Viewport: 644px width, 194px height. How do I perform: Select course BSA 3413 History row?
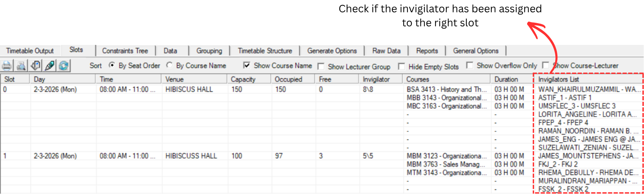tap(447, 89)
